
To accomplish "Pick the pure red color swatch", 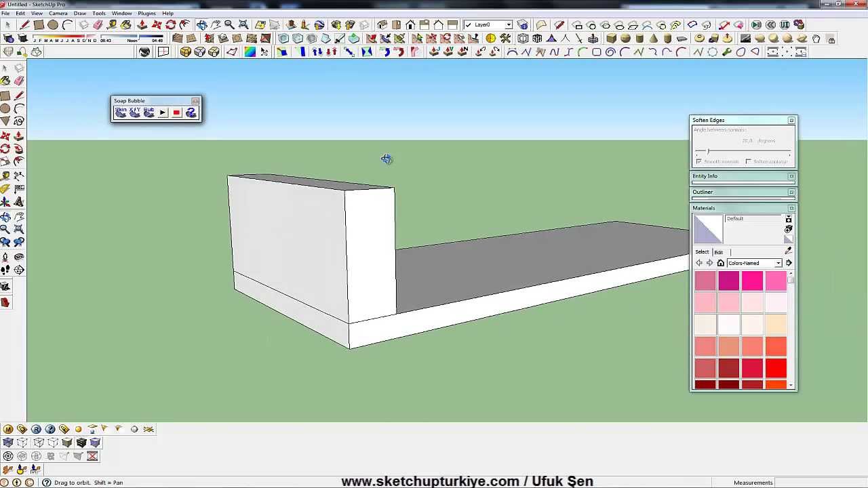I will (x=775, y=367).
